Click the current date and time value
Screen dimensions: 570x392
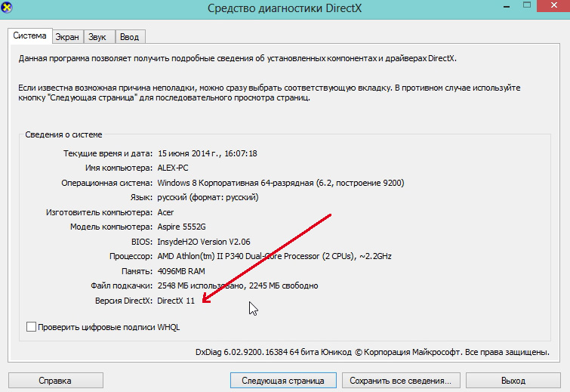(x=207, y=153)
